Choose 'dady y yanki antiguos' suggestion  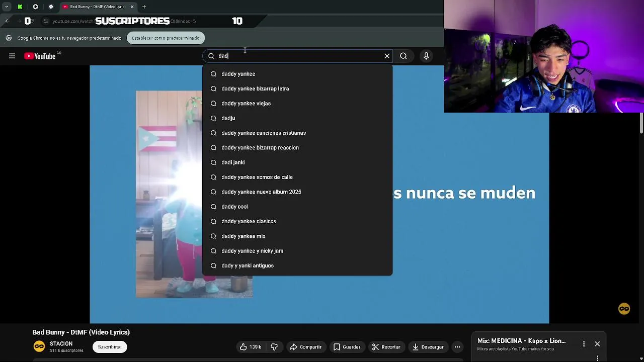click(297, 265)
